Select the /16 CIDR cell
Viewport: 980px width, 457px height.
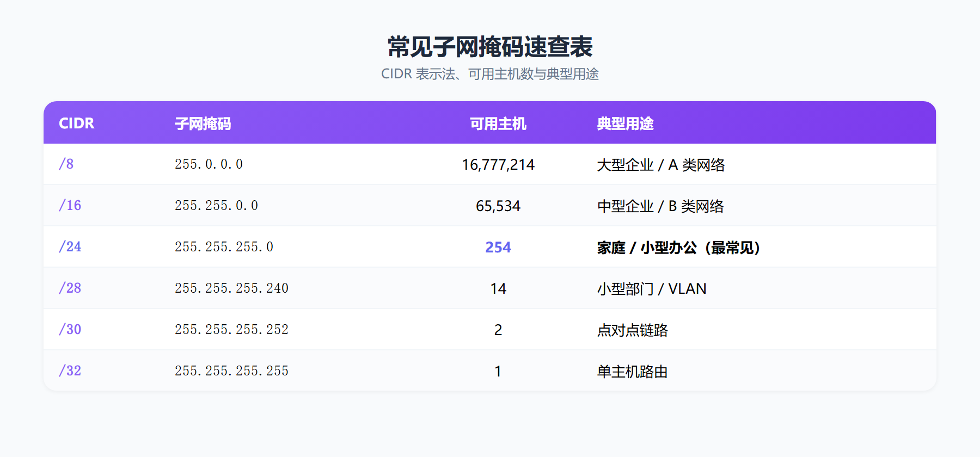point(70,205)
